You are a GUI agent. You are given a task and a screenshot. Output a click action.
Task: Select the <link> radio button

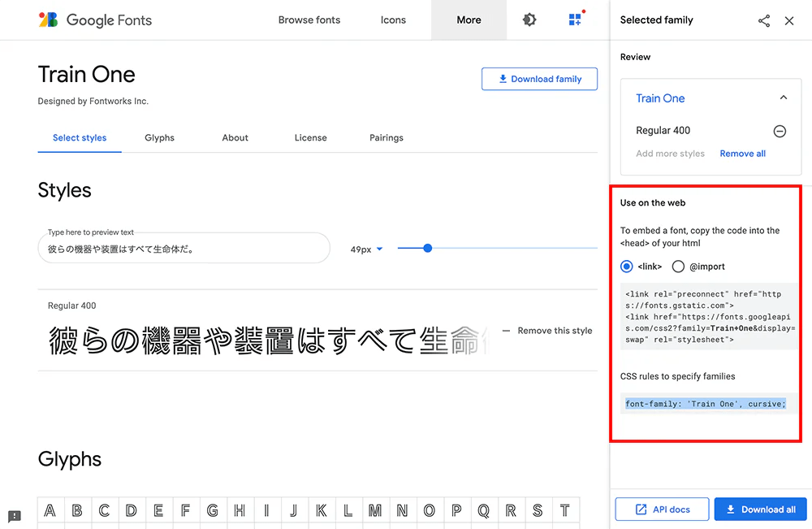(x=627, y=267)
